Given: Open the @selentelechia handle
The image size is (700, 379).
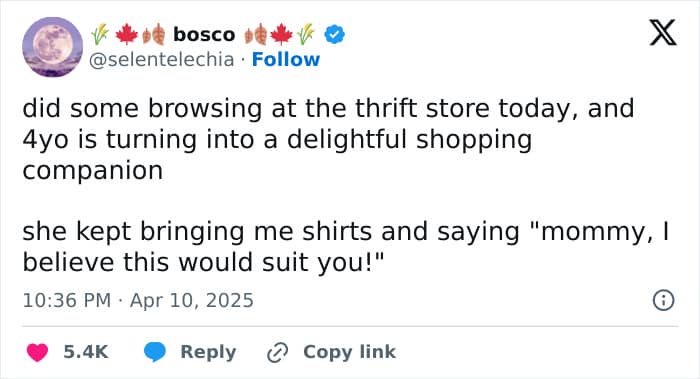Looking at the screenshot, I should point(161,59).
